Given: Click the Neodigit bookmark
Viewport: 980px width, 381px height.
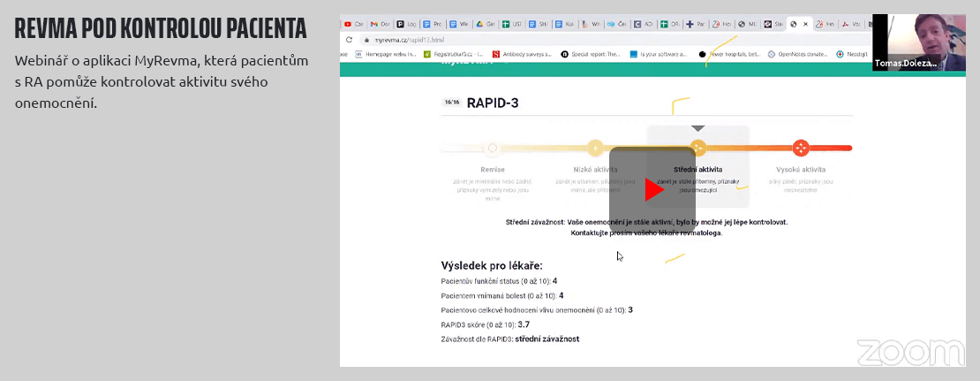Looking at the screenshot, I should point(852,54).
